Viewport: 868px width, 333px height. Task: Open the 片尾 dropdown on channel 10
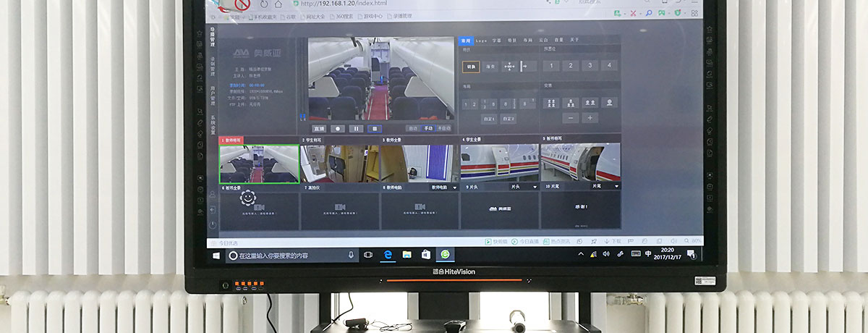[615, 187]
